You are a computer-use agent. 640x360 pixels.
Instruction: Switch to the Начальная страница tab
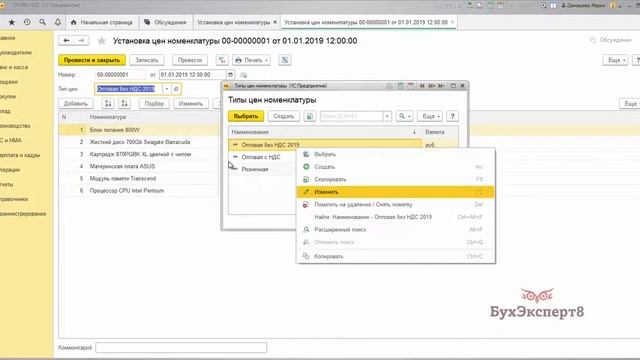pos(102,22)
